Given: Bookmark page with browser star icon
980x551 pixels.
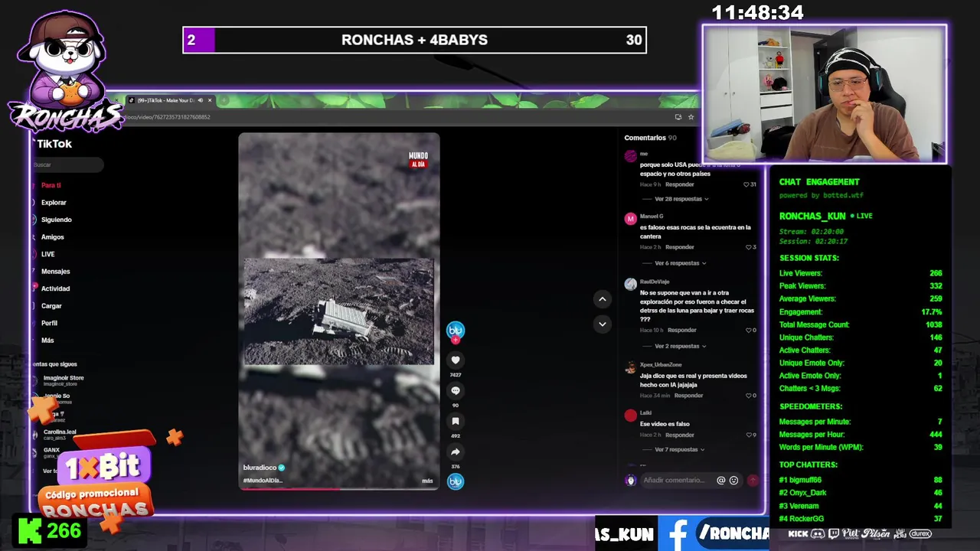Looking at the screenshot, I should tap(691, 117).
